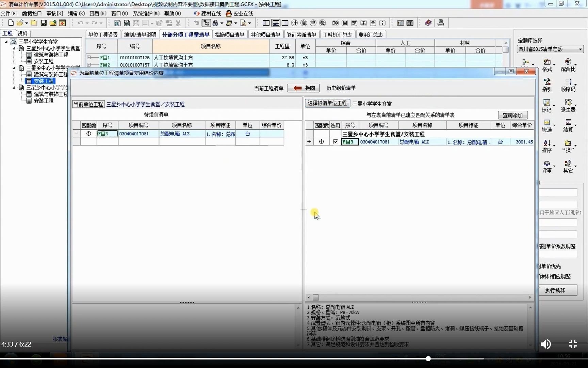
Task: Open the 配合比 tool in right panel
Action: (x=568, y=65)
